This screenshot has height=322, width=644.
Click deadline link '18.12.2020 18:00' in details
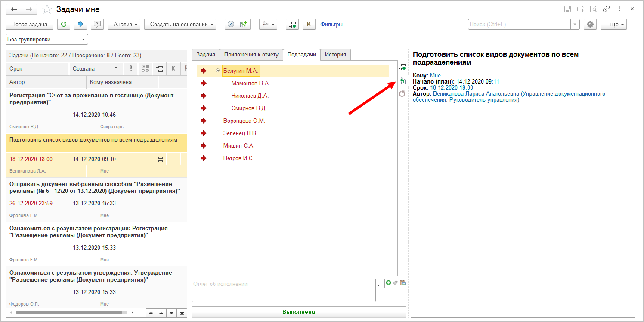tap(452, 87)
